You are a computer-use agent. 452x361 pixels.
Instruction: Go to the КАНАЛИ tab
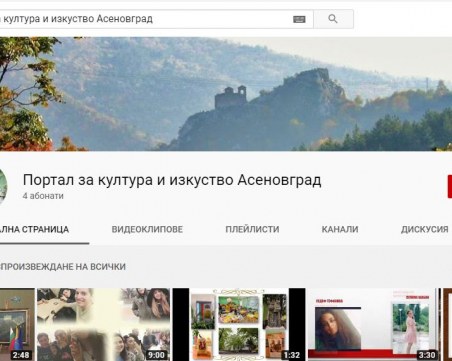tap(340, 229)
